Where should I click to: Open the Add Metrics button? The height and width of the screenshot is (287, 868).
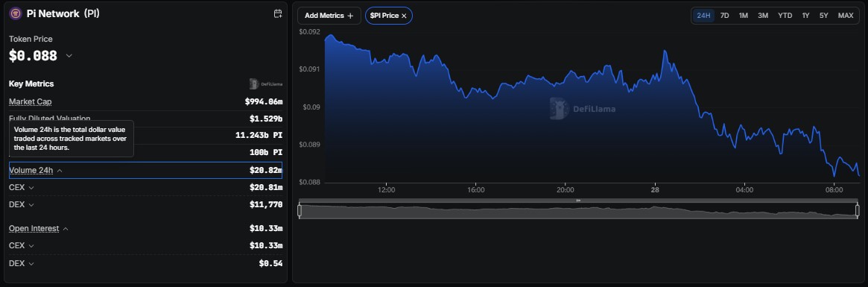pyautogui.click(x=329, y=16)
